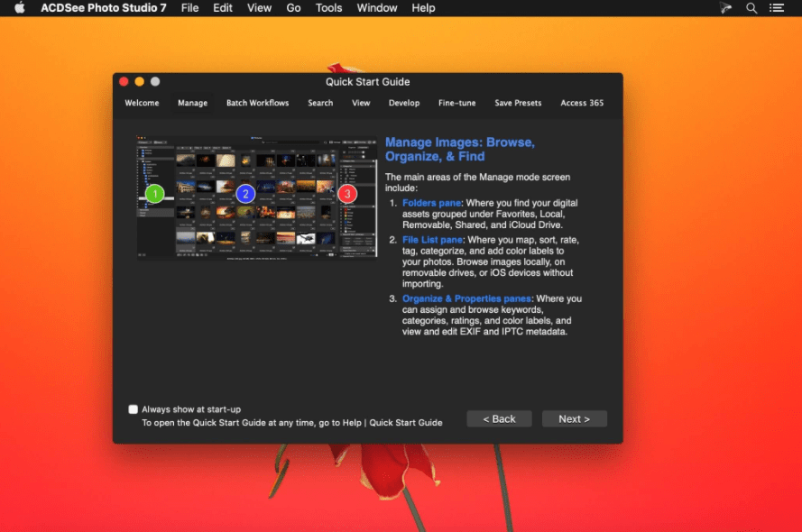Click the Next button
802x532 pixels.
coord(575,418)
